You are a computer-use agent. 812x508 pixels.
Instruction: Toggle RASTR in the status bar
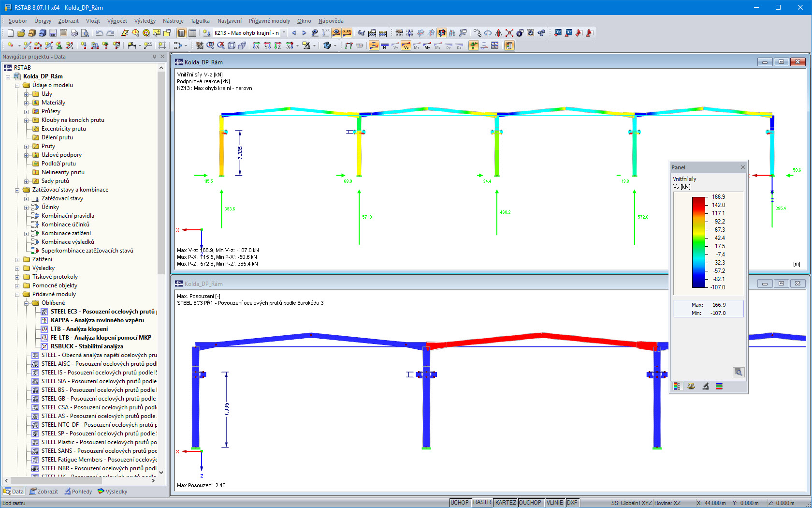coord(482,502)
